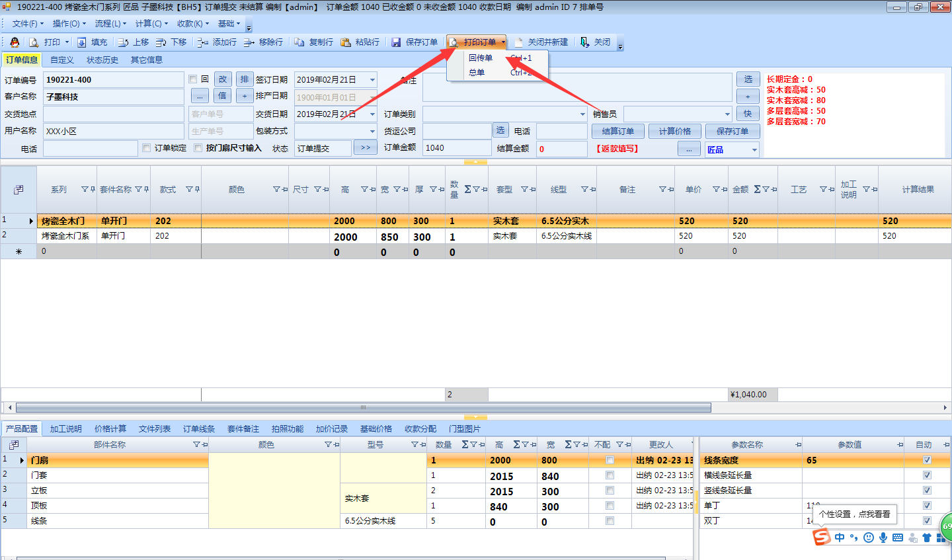Screen dimensions: 952x560
Task: Copy row using 复制行 icon
Action: pos(299,42)
